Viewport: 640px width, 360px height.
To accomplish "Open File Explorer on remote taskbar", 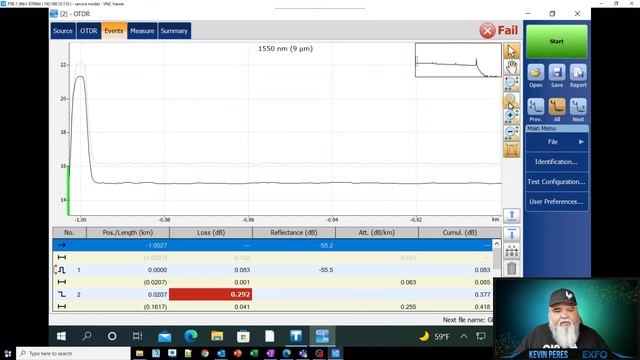I will pyautogui.click(x=217, y=336).
